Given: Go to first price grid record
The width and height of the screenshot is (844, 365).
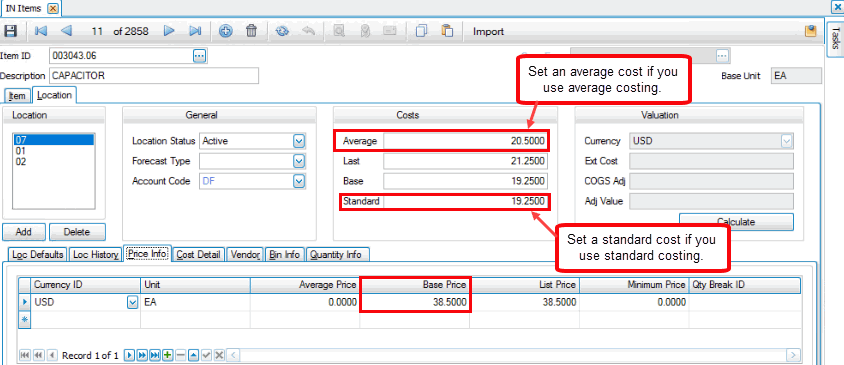Looking at the screenshot, I should tap(25, 355).
